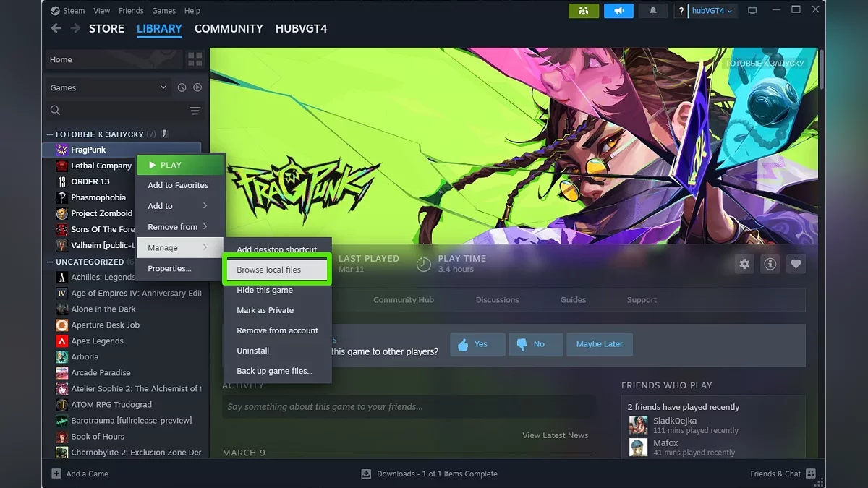Click the ready-to-play filter icon

(x=197, y=87)
